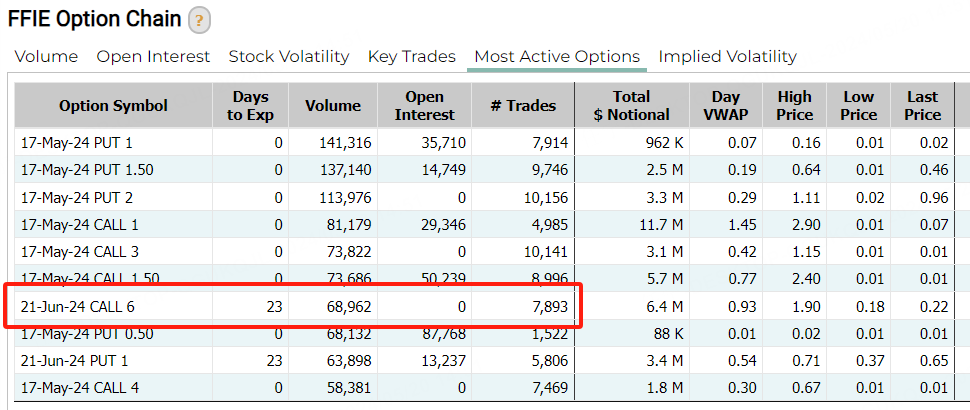Click the 17-May-24 PUT 2 symbol

click(76, 198)
